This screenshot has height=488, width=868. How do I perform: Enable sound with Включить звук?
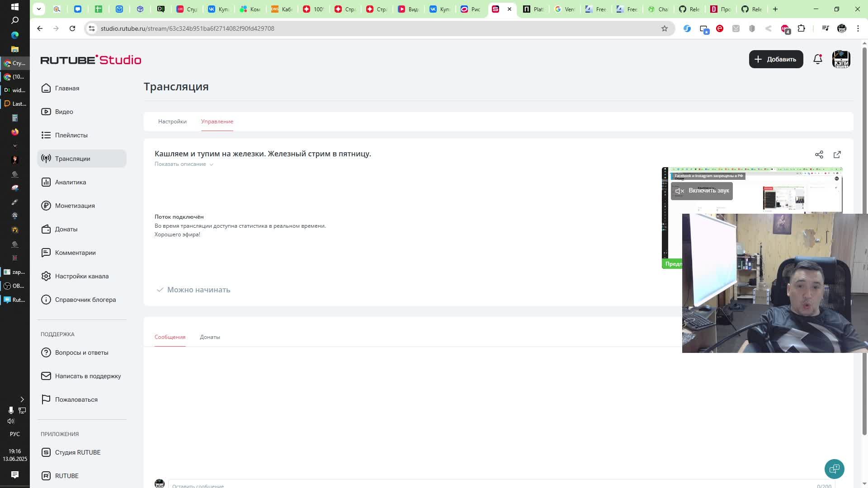(702, 191)
